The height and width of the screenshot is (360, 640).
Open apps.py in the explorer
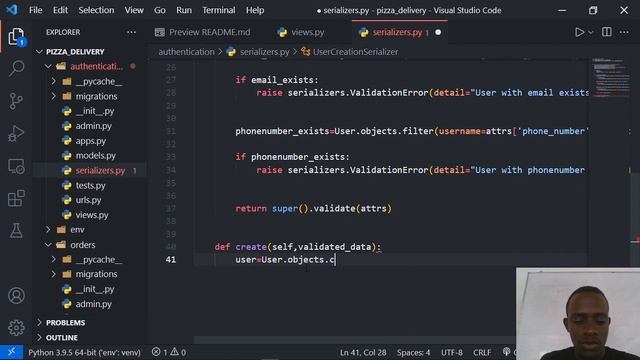tap(91, 141)
